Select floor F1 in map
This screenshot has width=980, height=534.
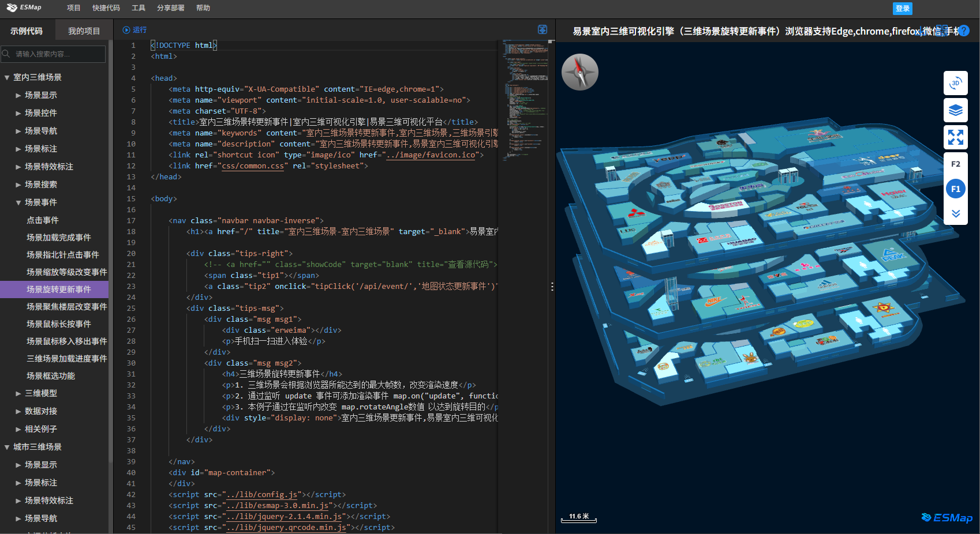coord(956,189)
